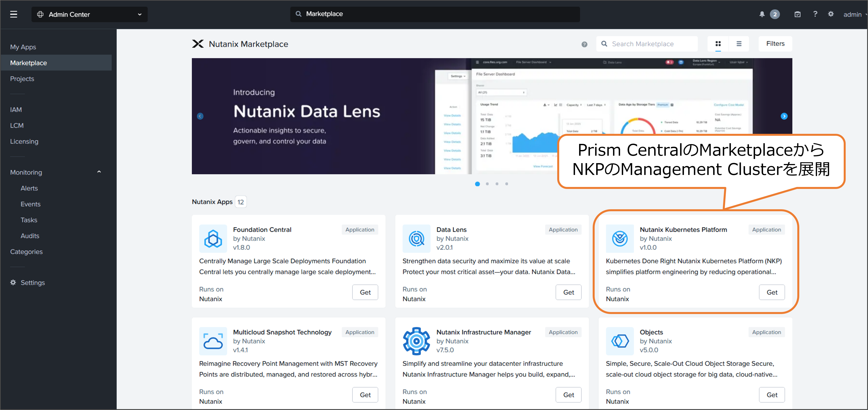Viewport: 868px width, 410px height.
Task: Open My Apps in sidebar
Action: pos(23,47)
